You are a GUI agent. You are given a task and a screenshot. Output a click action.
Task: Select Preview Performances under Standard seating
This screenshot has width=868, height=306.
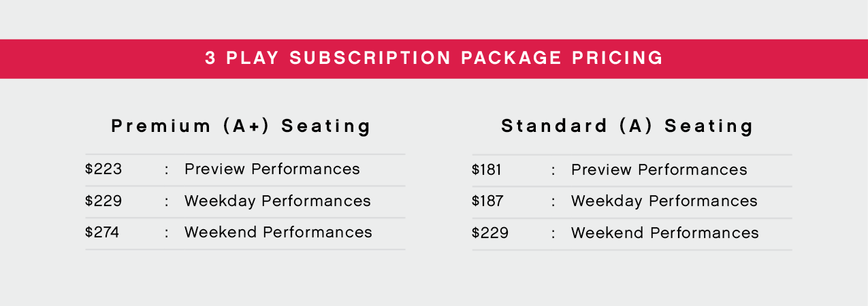click(659, 170)
